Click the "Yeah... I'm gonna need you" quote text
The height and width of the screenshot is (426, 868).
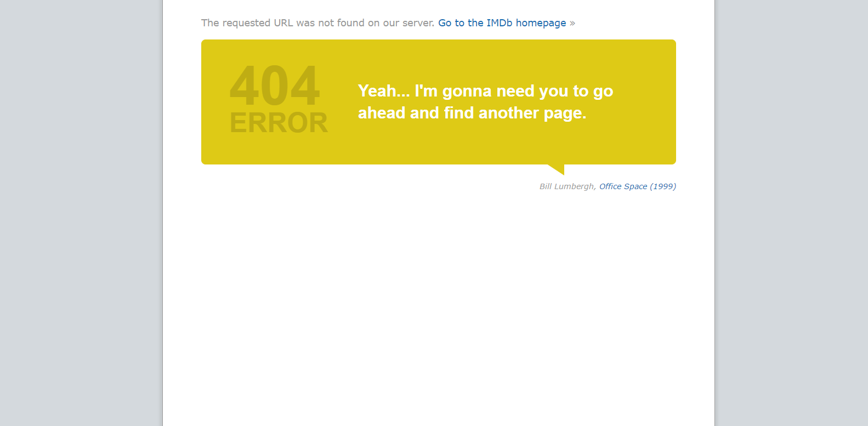485,102
